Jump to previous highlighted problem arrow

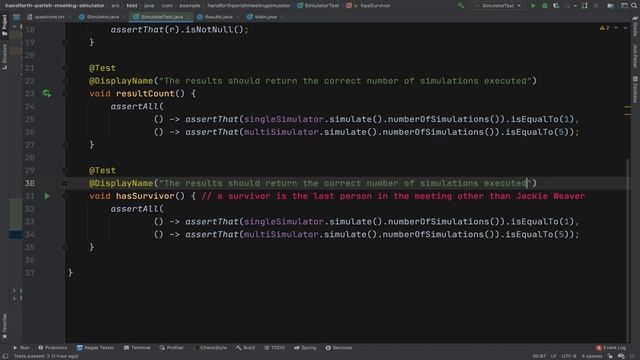tap(616, 28)
